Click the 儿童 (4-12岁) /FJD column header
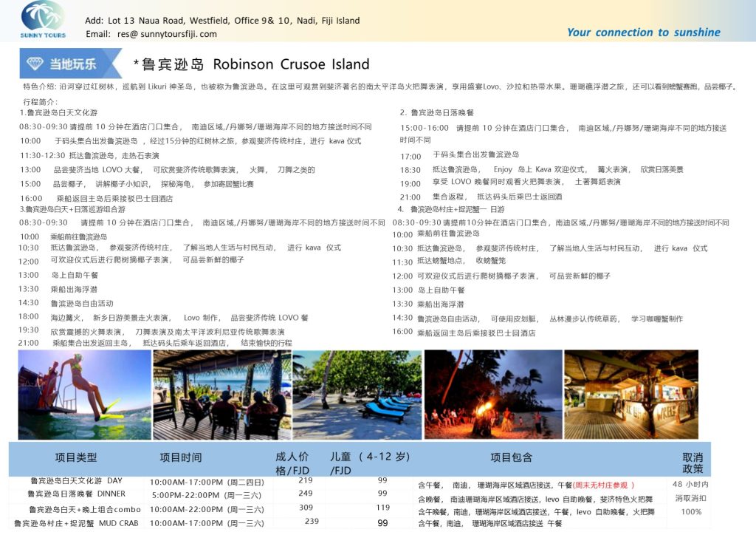The height and width of the screenshot is (535, 756). click(x=370, y=463)
